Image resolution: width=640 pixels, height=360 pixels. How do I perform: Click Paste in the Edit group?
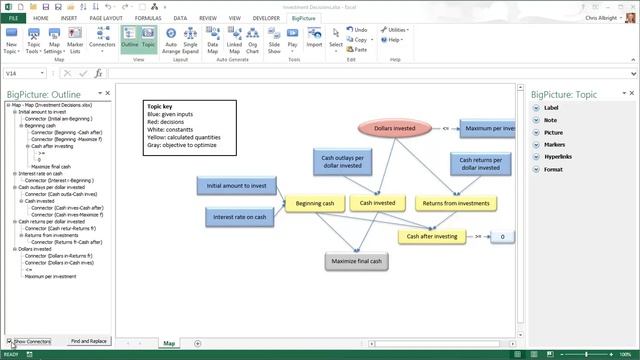[357, 49]
